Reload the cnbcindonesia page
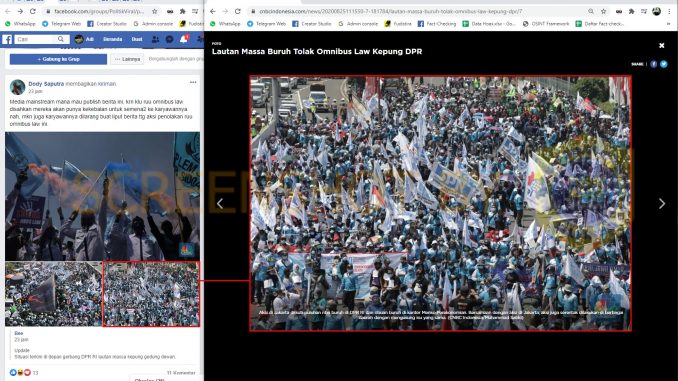Screen dimensions: 678x381 pos(237,11)
